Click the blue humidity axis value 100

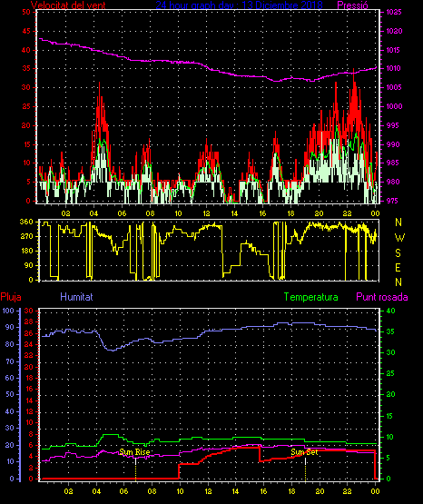[9, 311]
